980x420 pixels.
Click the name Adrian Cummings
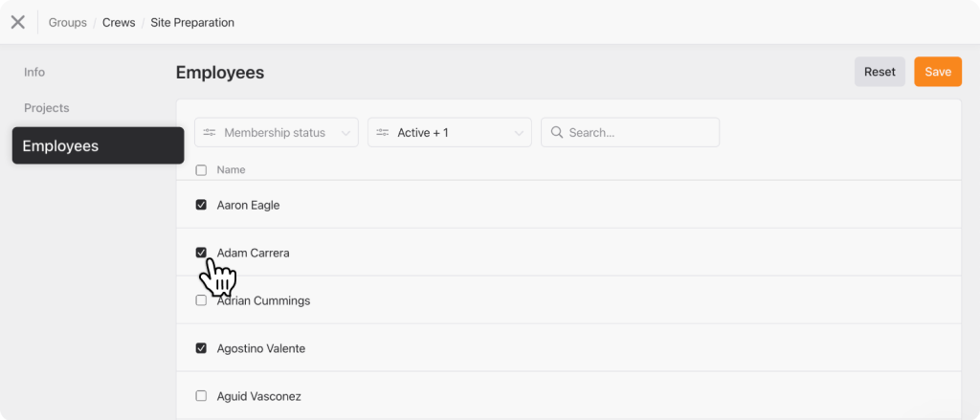point(264,300)
